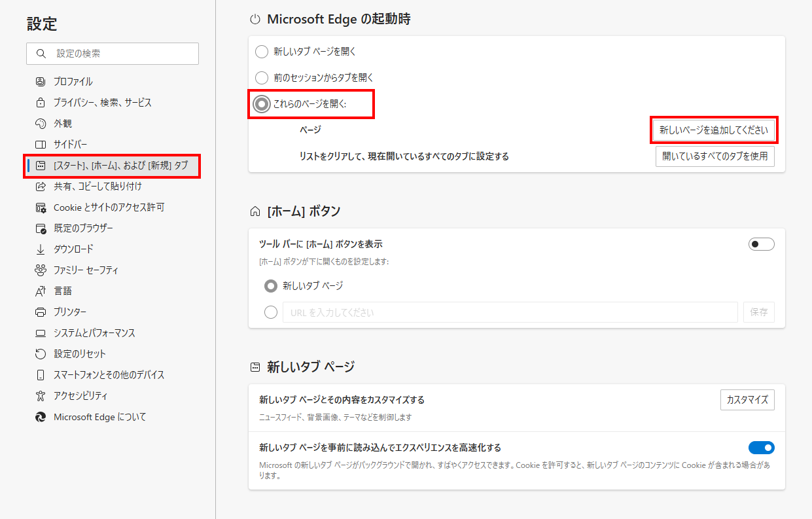The height and width of the screenshot is (519, 812).
Task: Click the profile icon beside プロファイル
Action: click(x=41, y=82)
